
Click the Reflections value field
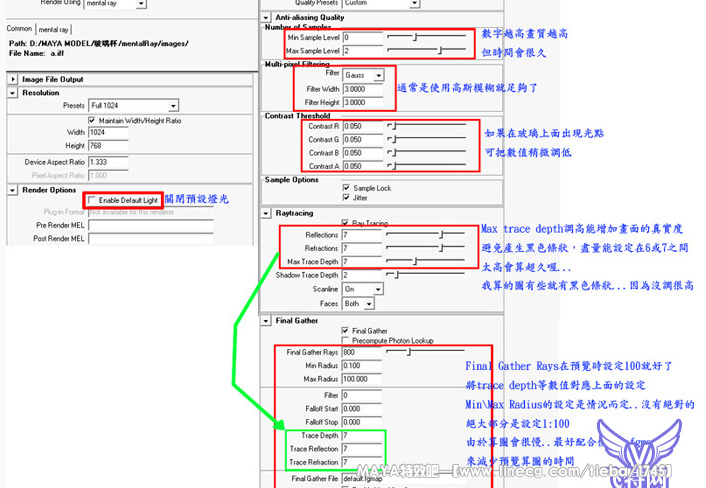pos(362,235)
